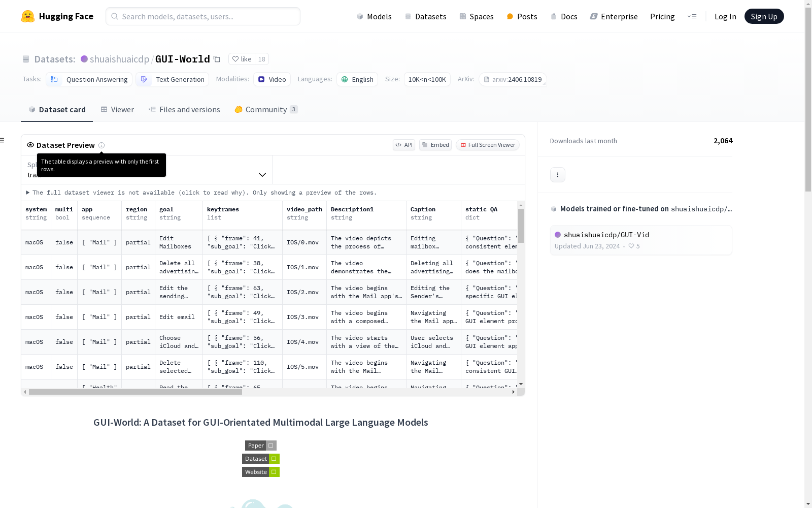Click the Dataset Preview eye icon
The width and height of the screenshot is (812, 508).
30,145
